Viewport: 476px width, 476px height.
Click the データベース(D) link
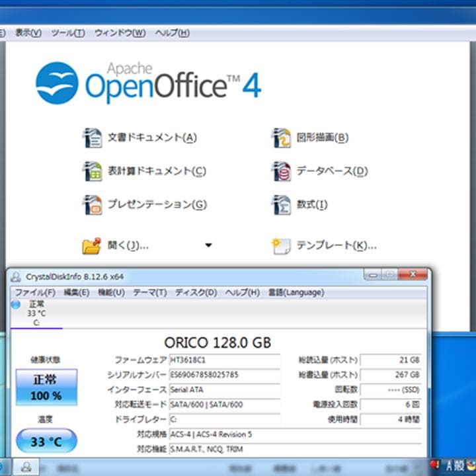(332, 171)
